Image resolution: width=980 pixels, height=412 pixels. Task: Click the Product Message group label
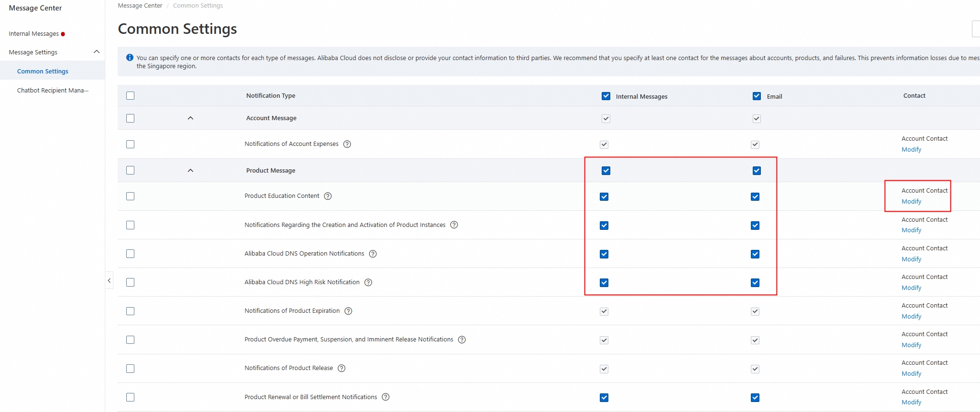coord(271,170)
